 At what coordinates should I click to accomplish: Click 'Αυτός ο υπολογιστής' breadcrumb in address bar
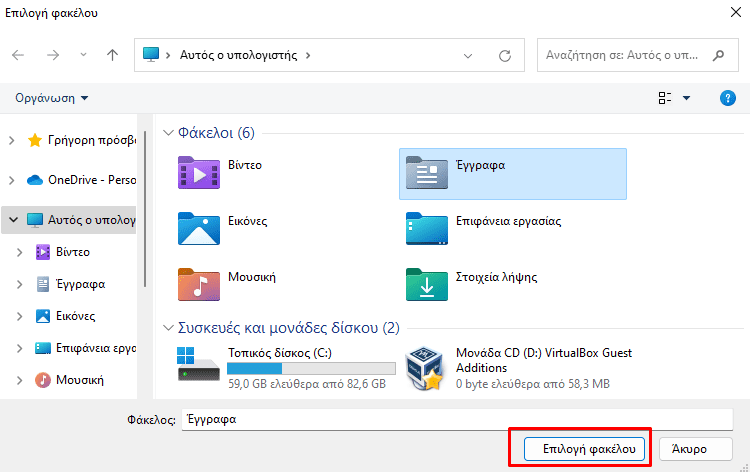[238, 55]
